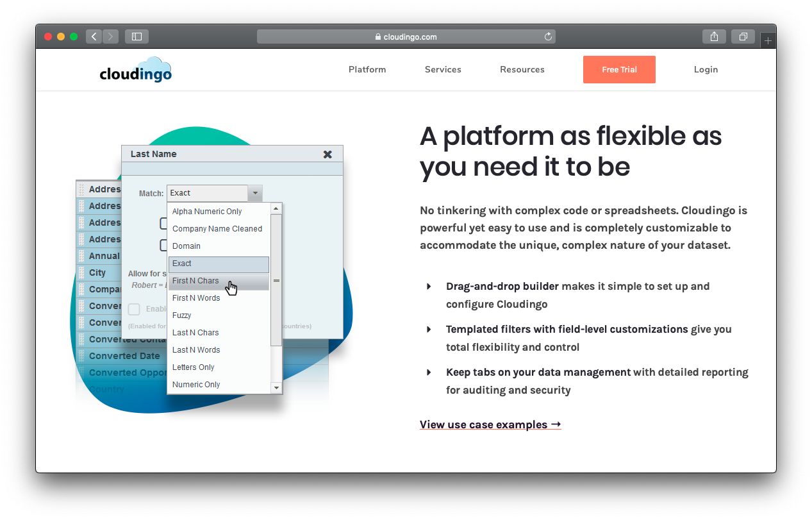Click the drag handle beside the City row
The image size is (812, 520).
[81, 273]
